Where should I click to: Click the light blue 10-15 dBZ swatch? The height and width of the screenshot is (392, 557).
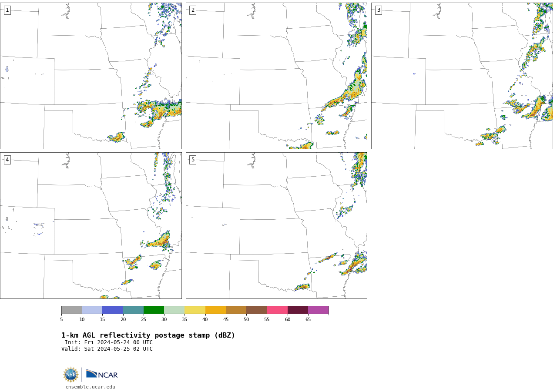tap(92, 310)
